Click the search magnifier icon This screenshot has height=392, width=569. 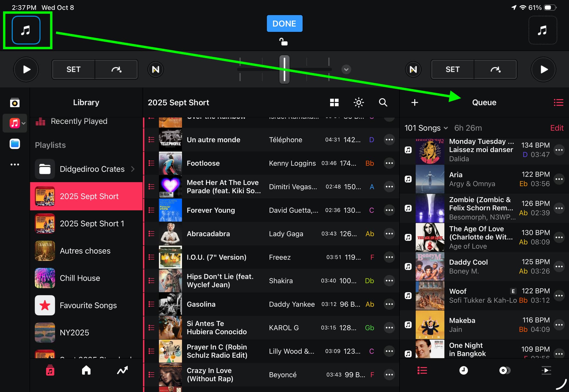point(383,103)
